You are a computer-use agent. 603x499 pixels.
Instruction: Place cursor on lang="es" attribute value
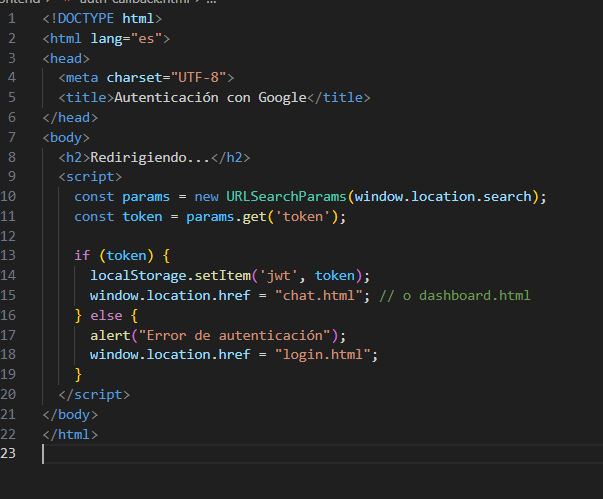[146, 38]
